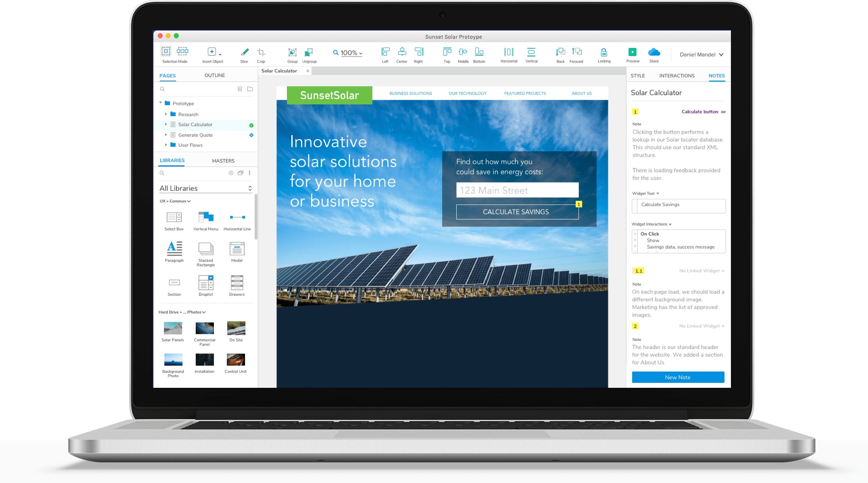Click the Calculate Savings button on canvas
This screenshot has height=483, width=868.
tap(516, 212)
